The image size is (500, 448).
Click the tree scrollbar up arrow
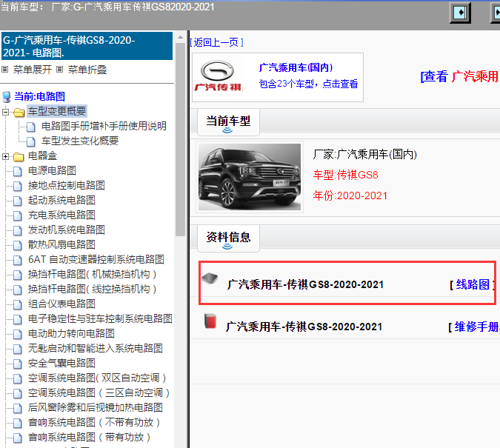tap(180, 37)
